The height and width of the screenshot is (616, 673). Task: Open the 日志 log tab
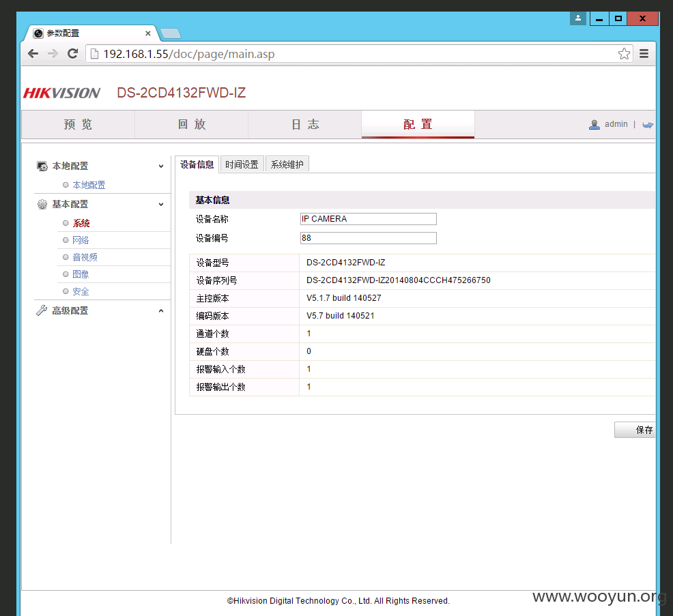[x=304, y=124]
